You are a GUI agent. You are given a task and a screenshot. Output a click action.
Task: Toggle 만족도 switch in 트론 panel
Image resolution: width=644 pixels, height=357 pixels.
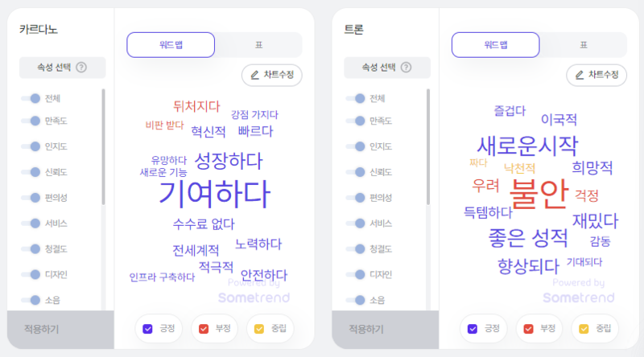pyautogui.click(x=355, y=121)
